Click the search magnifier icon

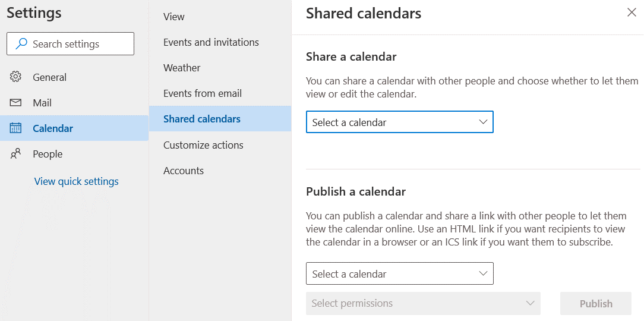[21, 44]
